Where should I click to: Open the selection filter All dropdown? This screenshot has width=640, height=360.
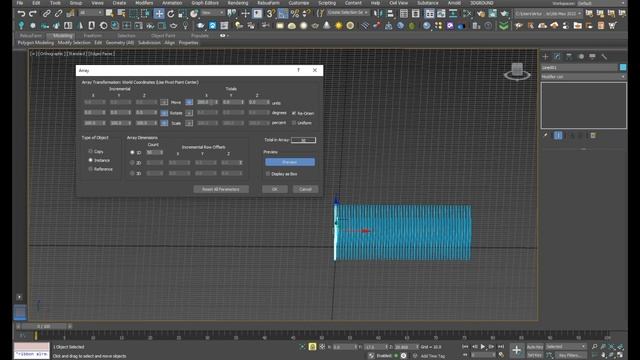tap(91, 13)
